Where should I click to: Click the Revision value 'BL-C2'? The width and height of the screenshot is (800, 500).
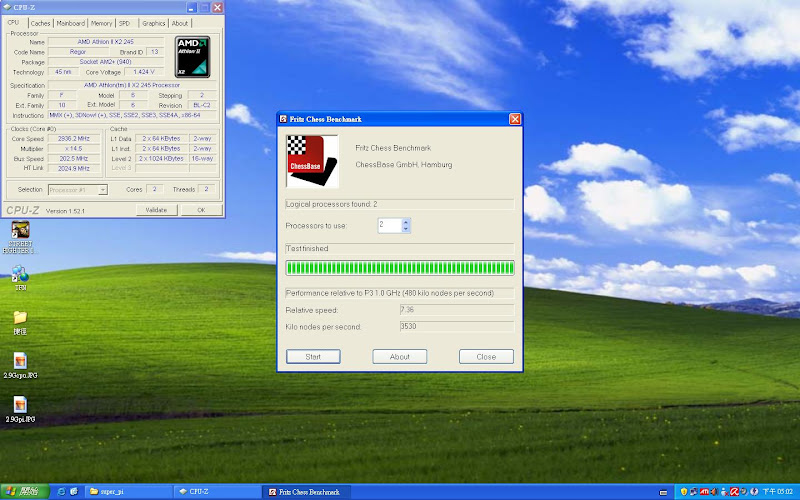point(202,105)
